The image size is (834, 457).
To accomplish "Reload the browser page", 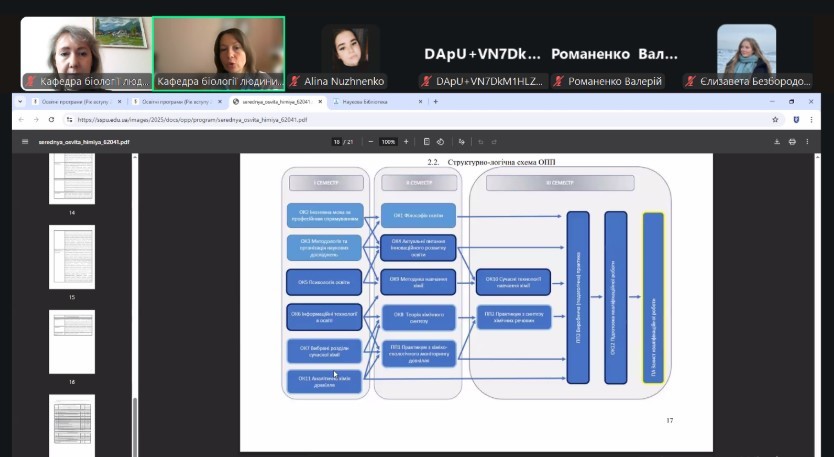I will click(53, 119).
